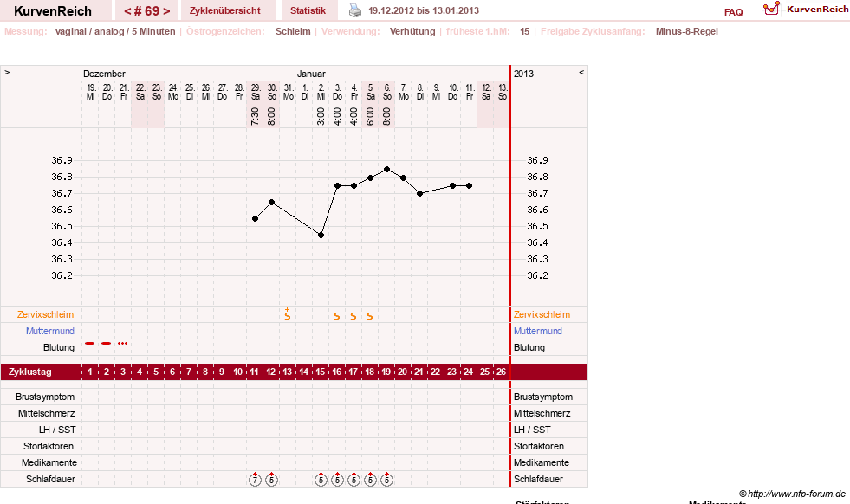Viewport: 850px width, 504px height.
Task: Click the 'Dezember' month label
Action: tap(104, 74)
